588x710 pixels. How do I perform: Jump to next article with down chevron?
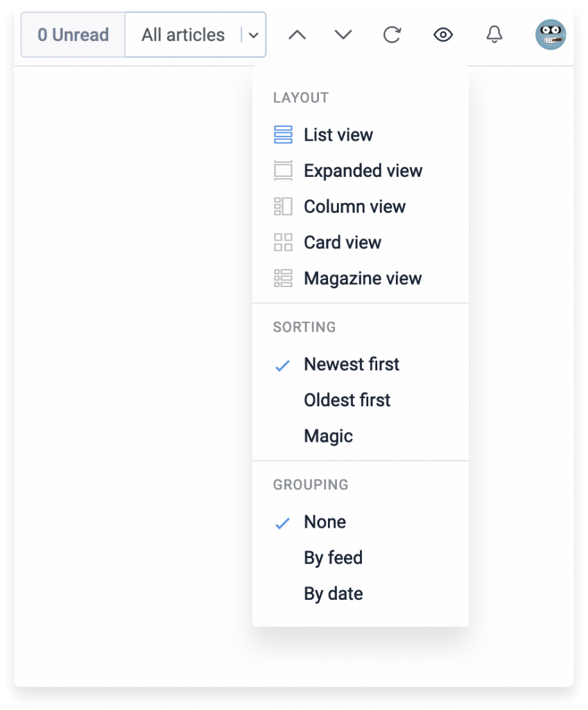[343, 34]
